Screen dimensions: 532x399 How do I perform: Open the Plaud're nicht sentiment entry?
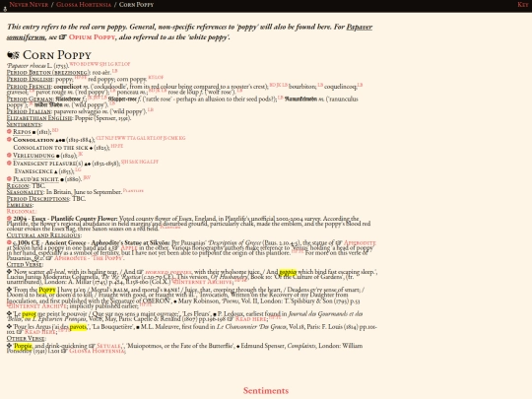pyautogui.click(x=36, y=179)
